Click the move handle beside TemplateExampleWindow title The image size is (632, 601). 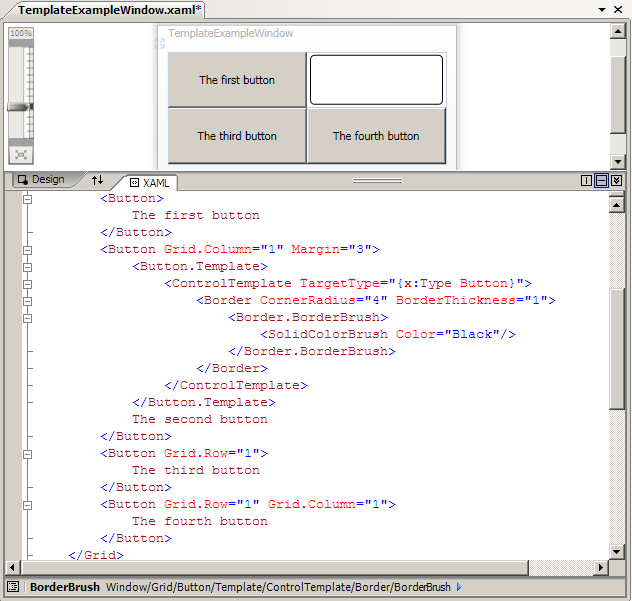coord(160,43)
